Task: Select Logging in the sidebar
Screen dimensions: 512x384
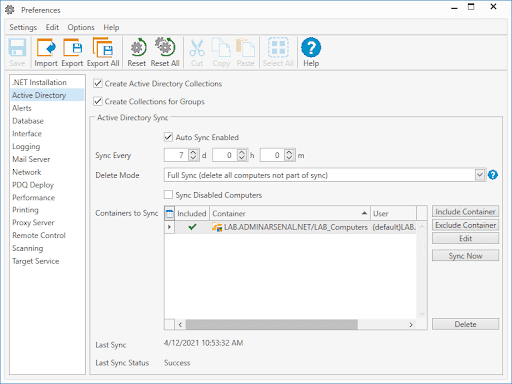Action: [47, 146]
